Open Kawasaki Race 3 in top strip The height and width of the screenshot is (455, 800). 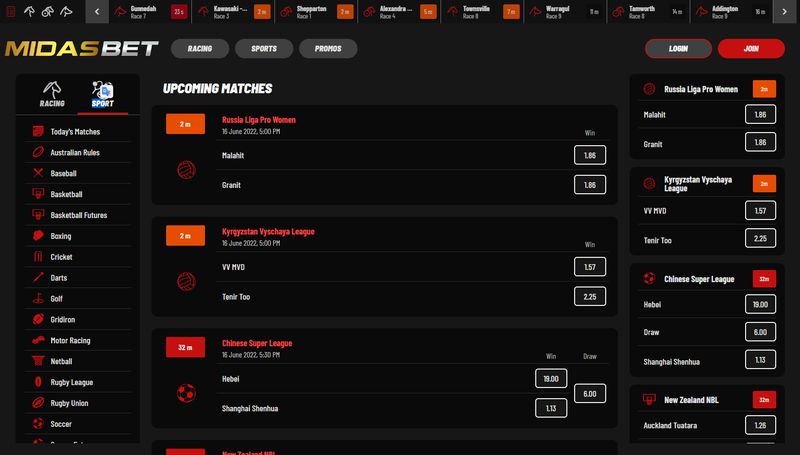click(234, 12)
